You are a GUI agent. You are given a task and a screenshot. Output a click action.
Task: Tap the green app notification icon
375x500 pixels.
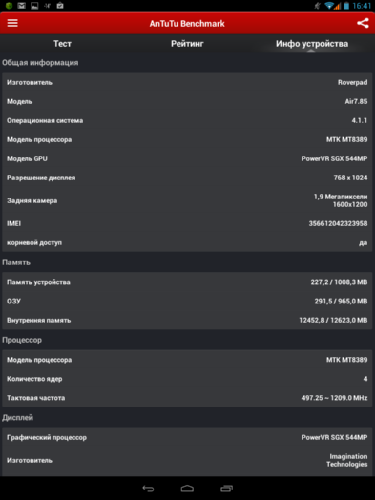(9, 6)
